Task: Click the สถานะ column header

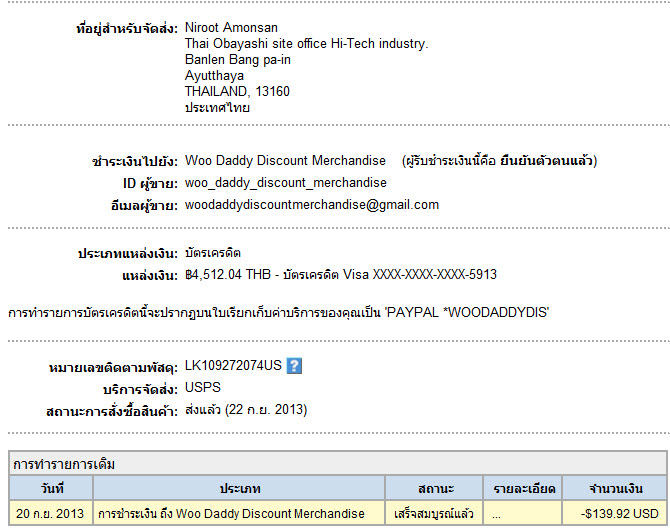Action: click(x=434, y=488)
